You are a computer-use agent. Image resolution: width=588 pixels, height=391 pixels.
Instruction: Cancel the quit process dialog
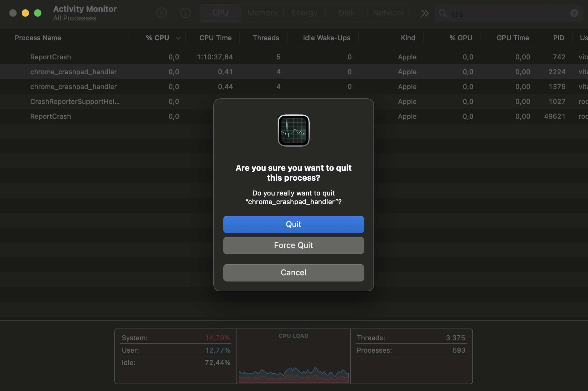pyautogui.click(x=293, y=273)
